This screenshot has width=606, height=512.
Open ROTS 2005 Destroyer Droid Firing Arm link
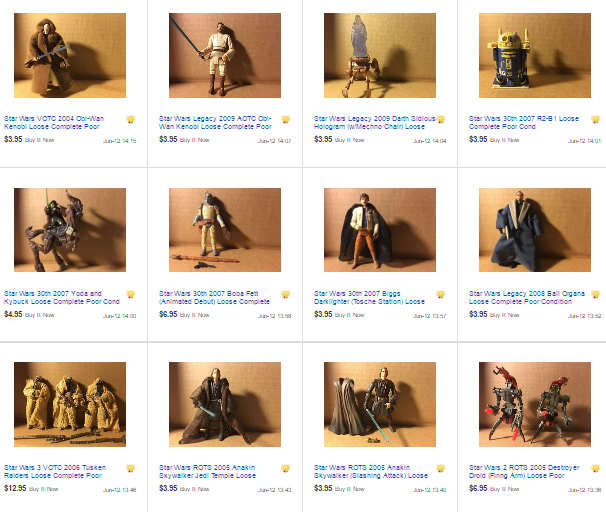tap(524, 471)
